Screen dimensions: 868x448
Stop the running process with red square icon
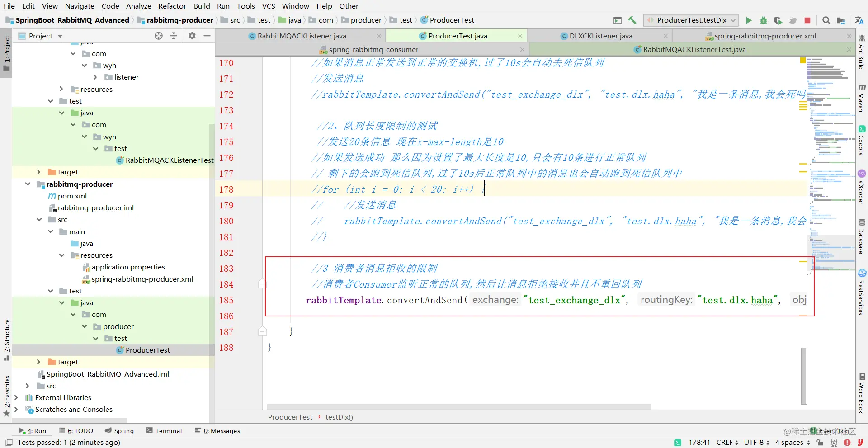[x=808, y=20]
